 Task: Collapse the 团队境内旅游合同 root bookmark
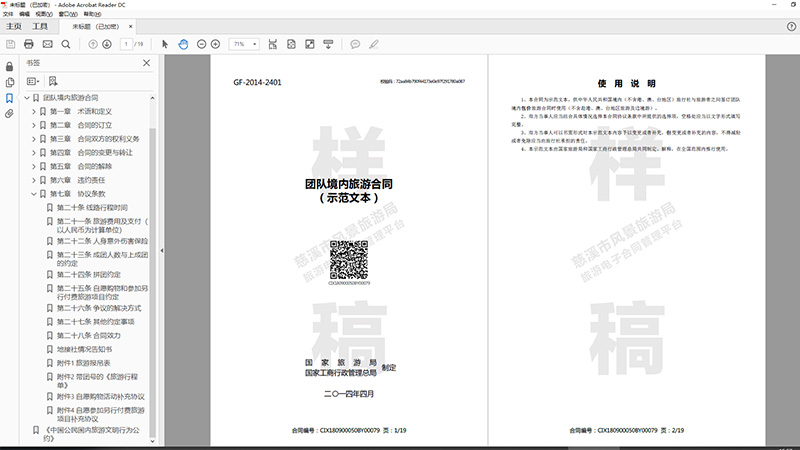point(27,97)
